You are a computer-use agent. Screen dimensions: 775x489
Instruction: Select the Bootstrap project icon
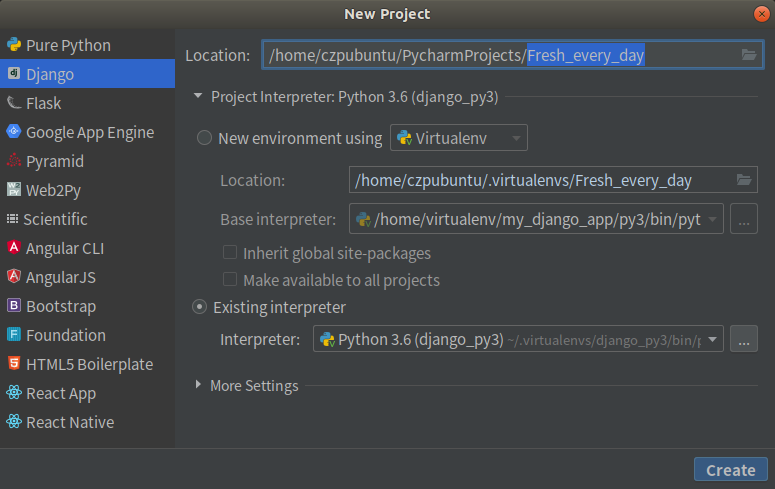click(x=14, y=306)
